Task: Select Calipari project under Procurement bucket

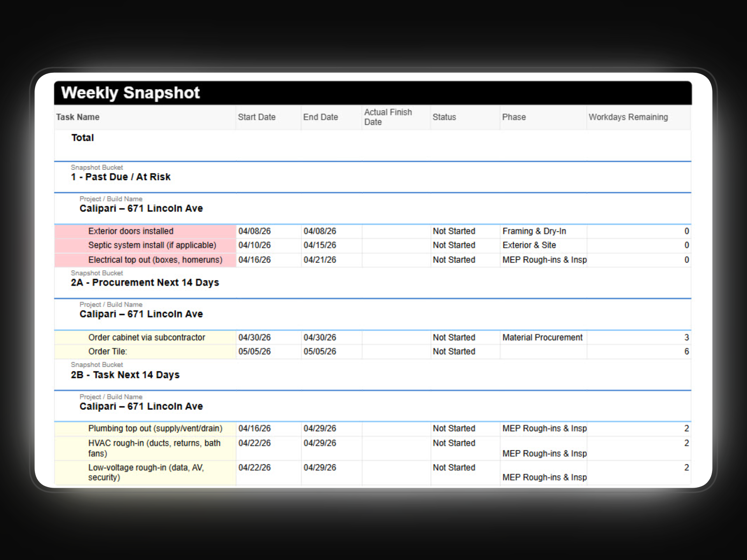Action: click(x=141, y=314)
